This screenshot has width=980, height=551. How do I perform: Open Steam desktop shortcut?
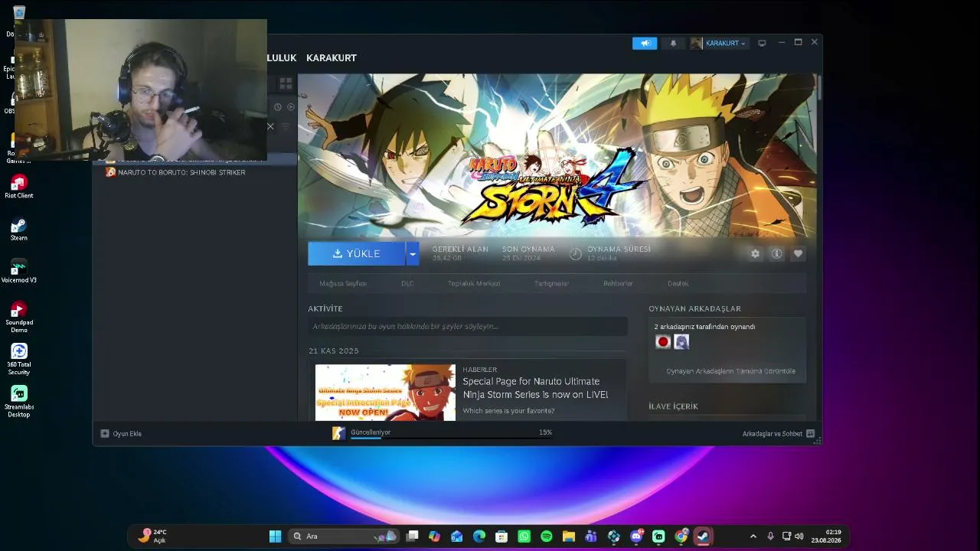(19, 230)
